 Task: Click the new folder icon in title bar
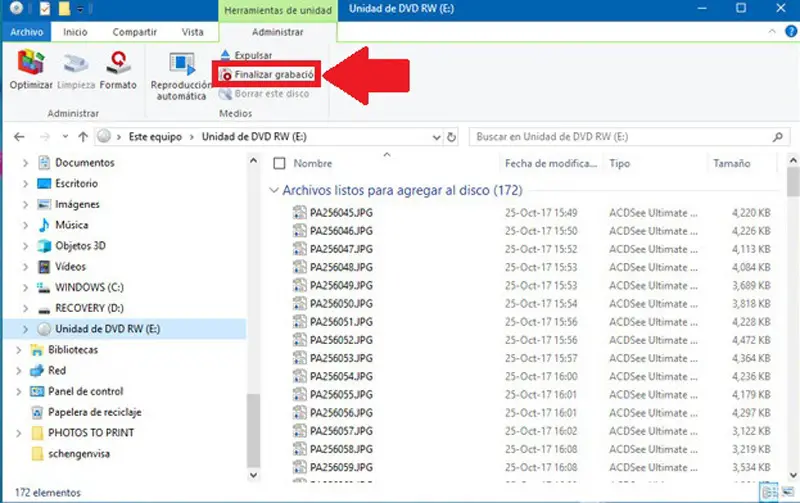point(64,9)
